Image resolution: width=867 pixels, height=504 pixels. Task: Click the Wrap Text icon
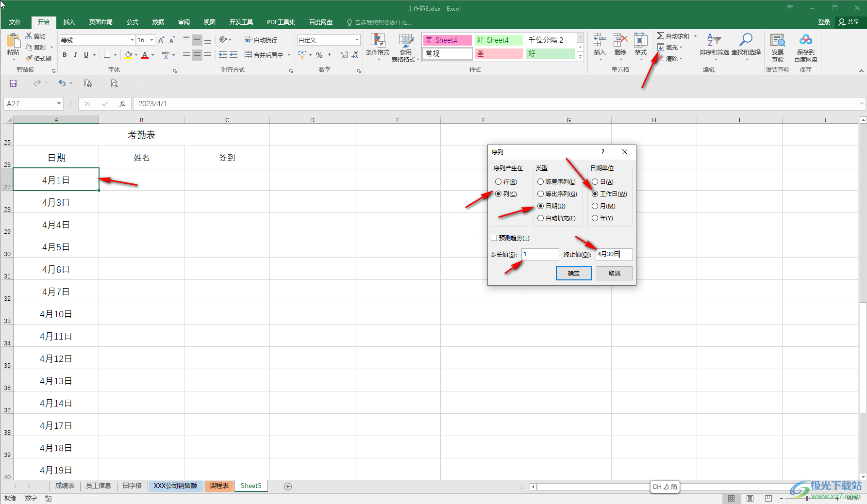(x=248, y=40)
